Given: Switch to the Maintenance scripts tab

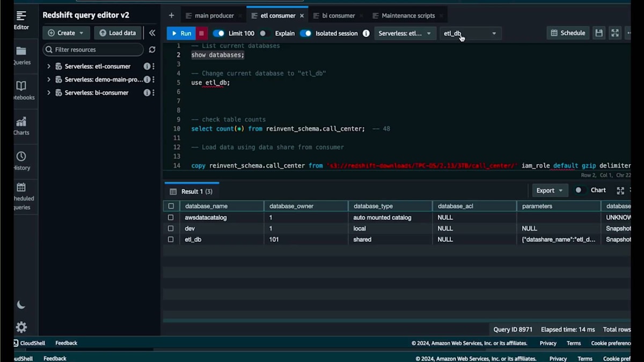Looking at the screenshot, I should (x=408, y=16).
